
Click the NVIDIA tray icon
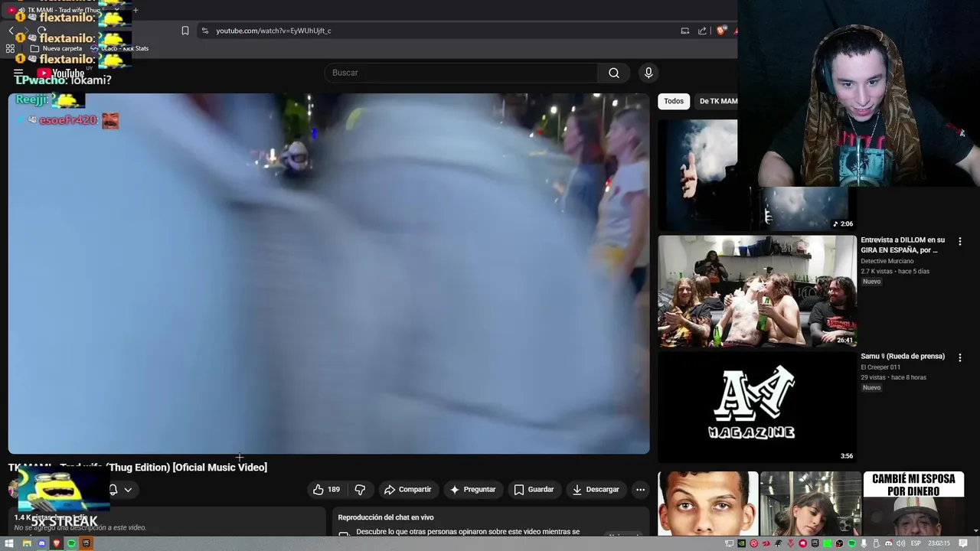click(742, 543)
